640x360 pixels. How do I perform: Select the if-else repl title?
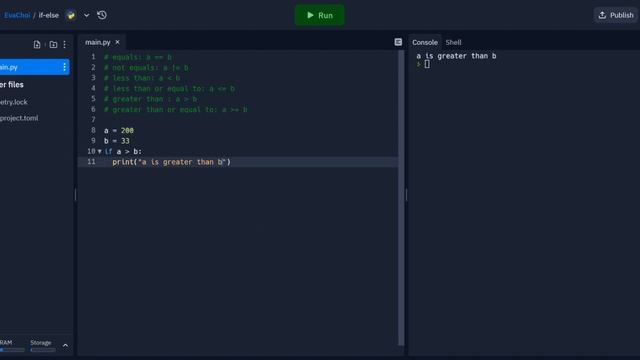[49, 15]
